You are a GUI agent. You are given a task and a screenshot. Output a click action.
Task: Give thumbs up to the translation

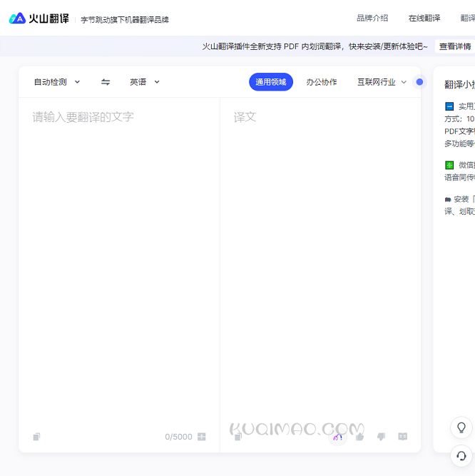(x=359, y=437)
